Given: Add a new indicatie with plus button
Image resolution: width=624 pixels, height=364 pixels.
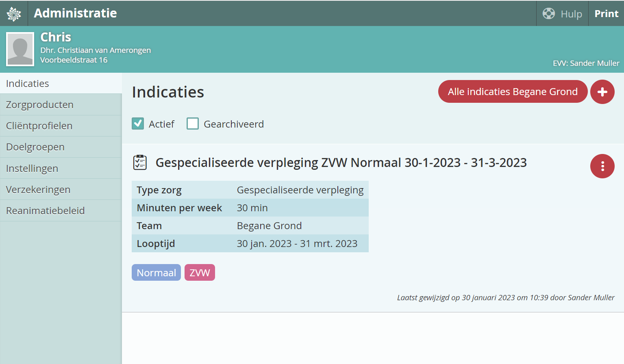Looking at the screenshot, I should pyautogui.click(x=602, y=92).
